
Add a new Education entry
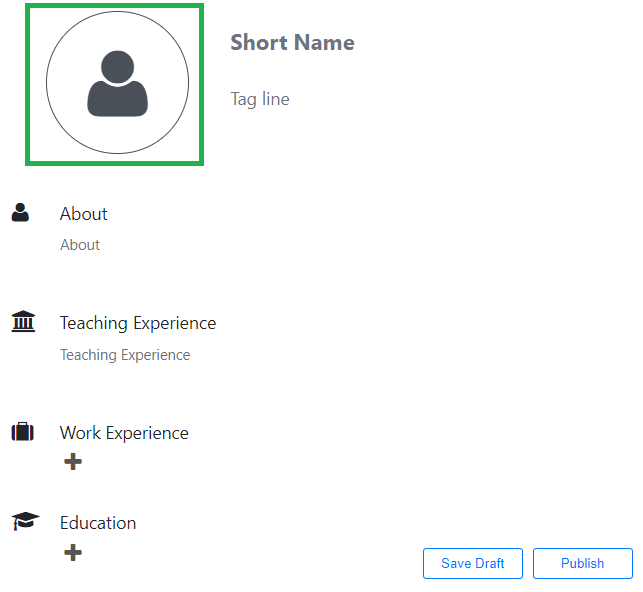click(x=73, y=552)
